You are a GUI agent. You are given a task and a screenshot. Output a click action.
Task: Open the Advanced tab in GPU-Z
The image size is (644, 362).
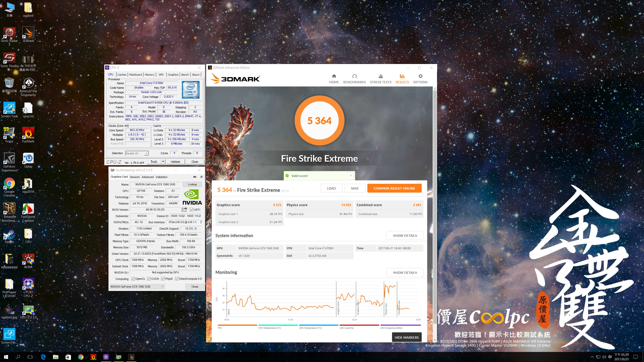tap(148, 177)
